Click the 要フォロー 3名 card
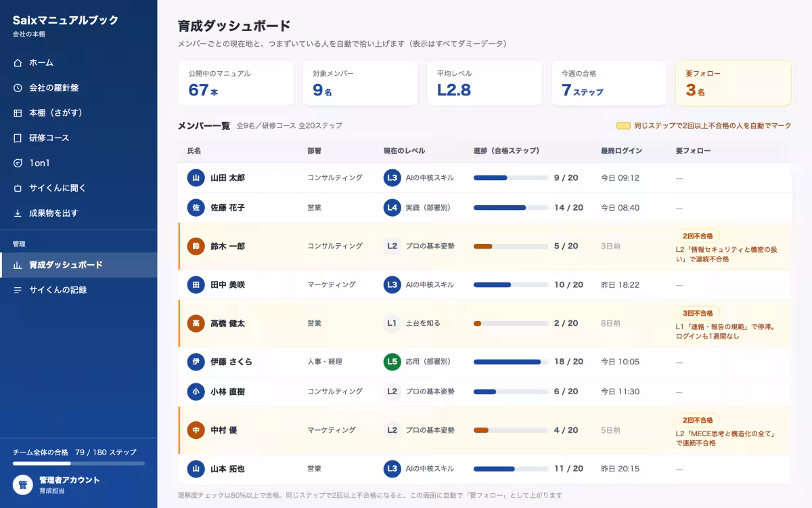This screenshot has height=508, width=812. coord(734,83)
